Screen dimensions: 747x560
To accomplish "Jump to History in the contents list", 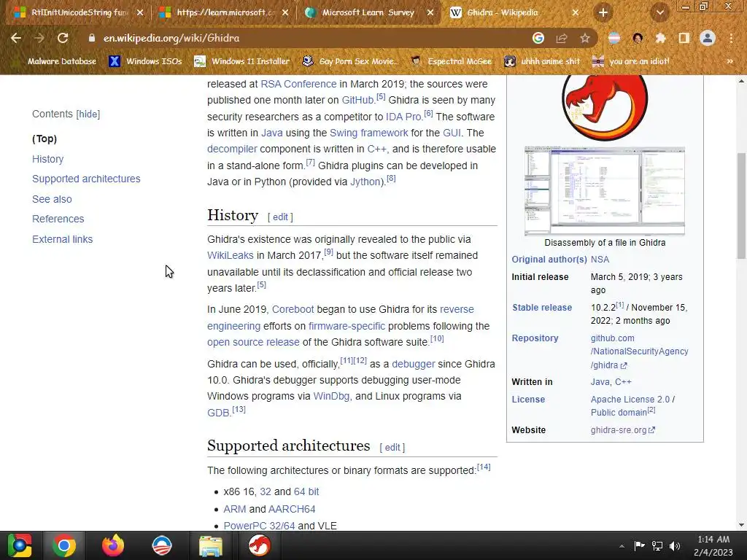I will (x=47, y=159).
